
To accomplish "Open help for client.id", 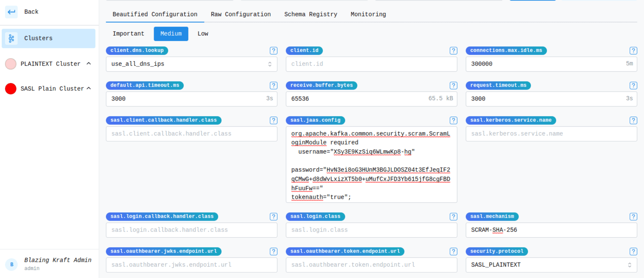I will [x=453, y=50].
